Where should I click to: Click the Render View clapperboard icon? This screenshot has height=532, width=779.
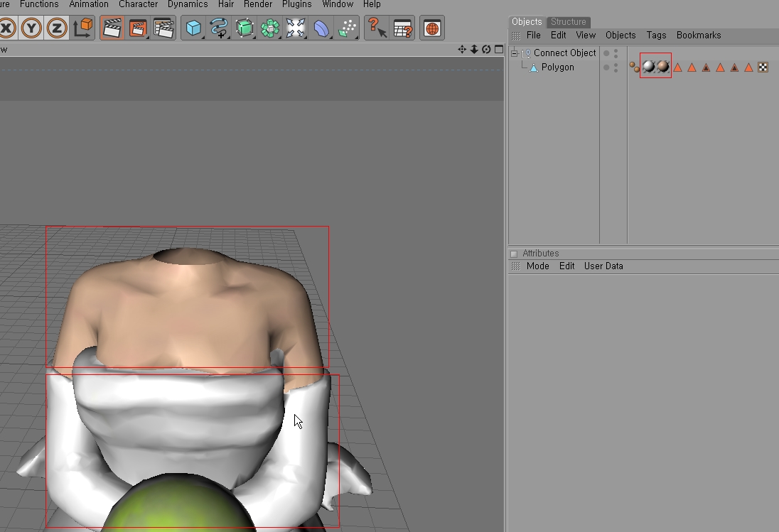click(x=112, y=28)
